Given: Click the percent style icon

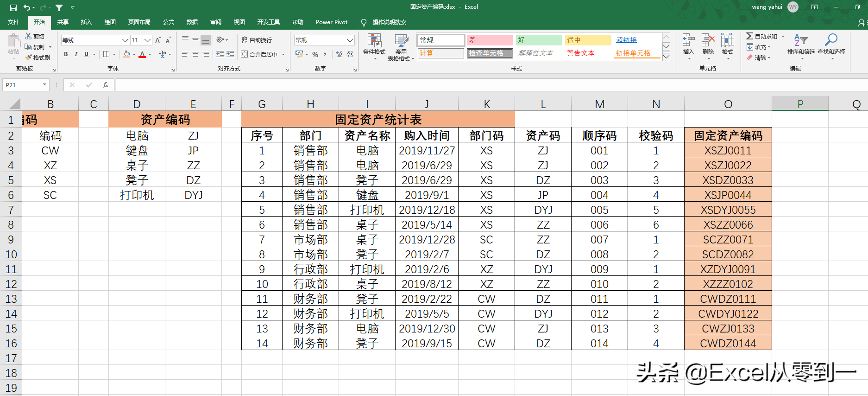Looking at the screenshot, I should (x=315, y=54).
